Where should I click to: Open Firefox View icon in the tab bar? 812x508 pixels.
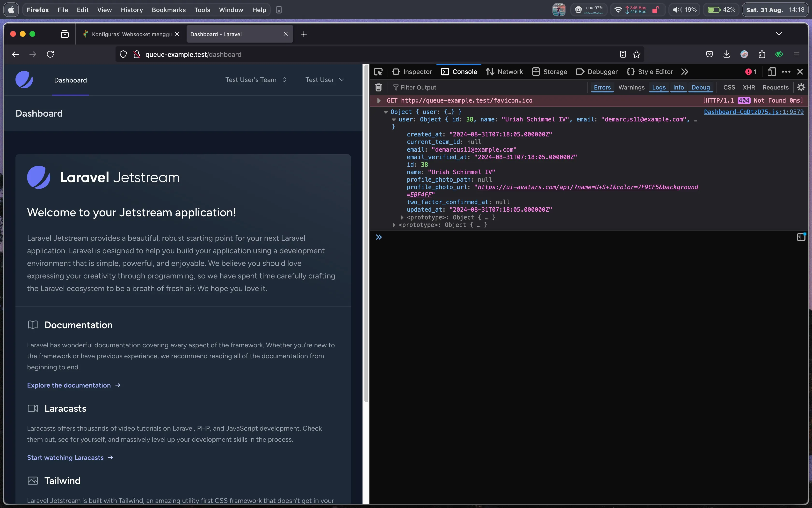pyautogui.click(x=65, y=34)
